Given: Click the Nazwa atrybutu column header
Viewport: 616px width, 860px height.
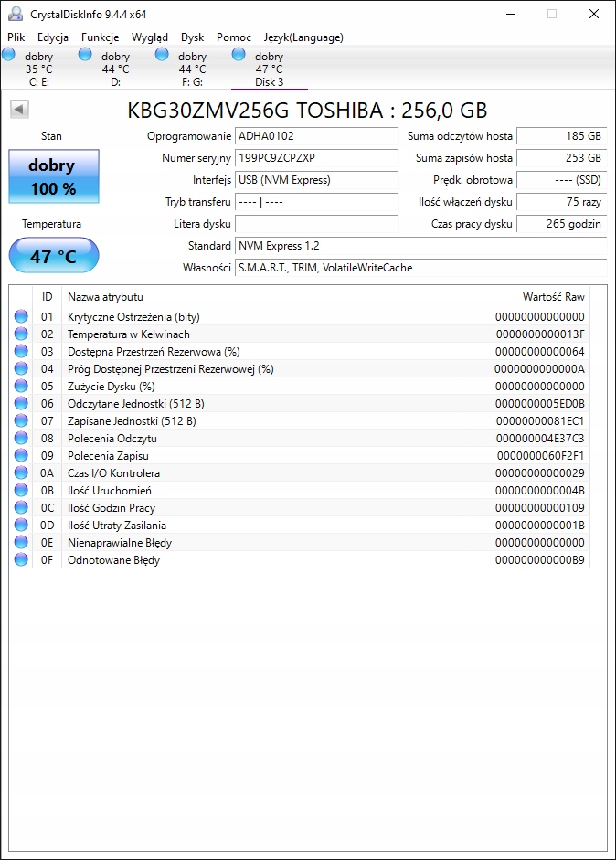Looking at the screenshot, I should coord(105,297).
